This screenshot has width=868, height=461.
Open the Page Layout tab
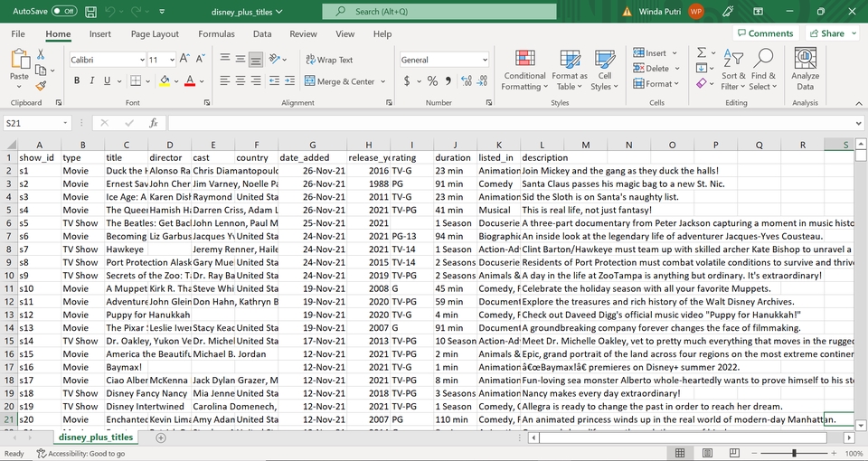coord(155,34)
